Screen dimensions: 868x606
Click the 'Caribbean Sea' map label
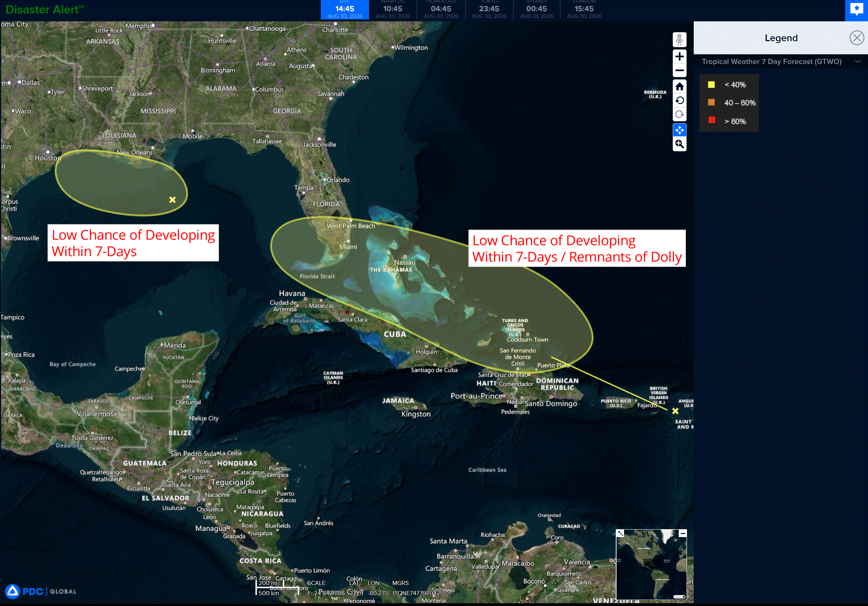(x=487, y=470)
